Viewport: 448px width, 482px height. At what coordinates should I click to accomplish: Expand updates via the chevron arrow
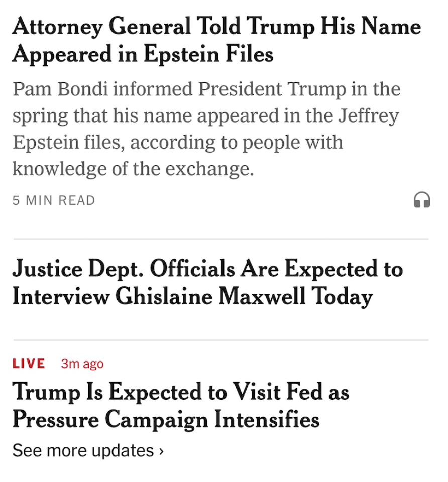pos(161,451)
